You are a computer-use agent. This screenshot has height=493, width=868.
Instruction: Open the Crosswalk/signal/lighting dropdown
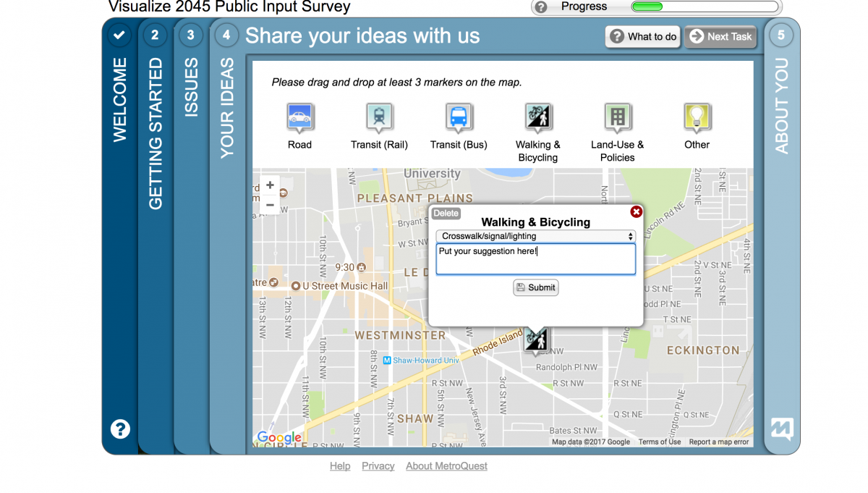pos(536,236)
